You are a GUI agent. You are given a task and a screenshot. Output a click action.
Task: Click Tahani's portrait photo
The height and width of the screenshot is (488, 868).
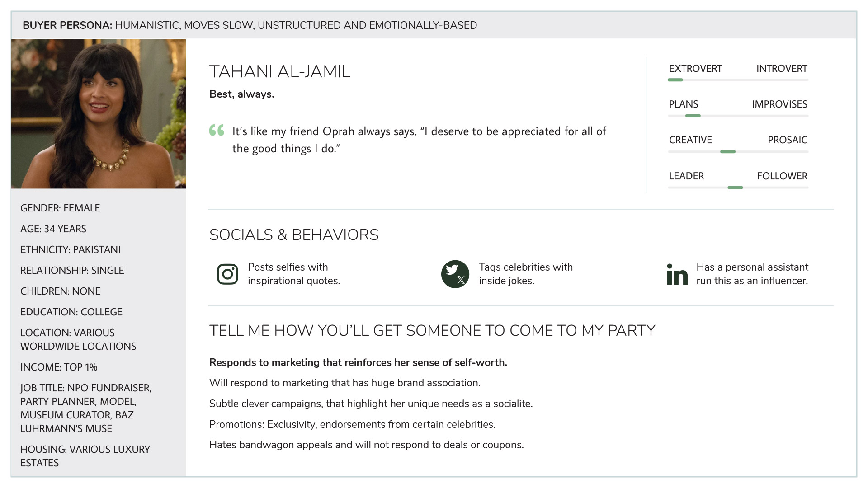99,114
